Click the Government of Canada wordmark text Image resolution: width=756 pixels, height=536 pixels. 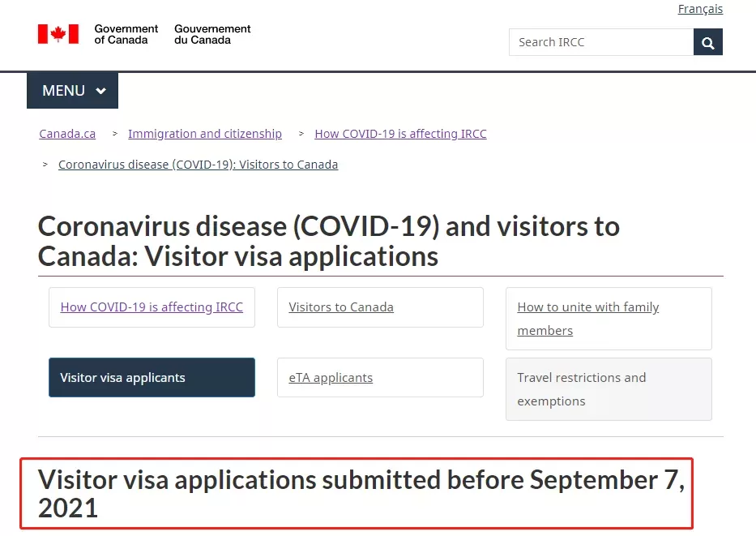click(x=126, y=34)
